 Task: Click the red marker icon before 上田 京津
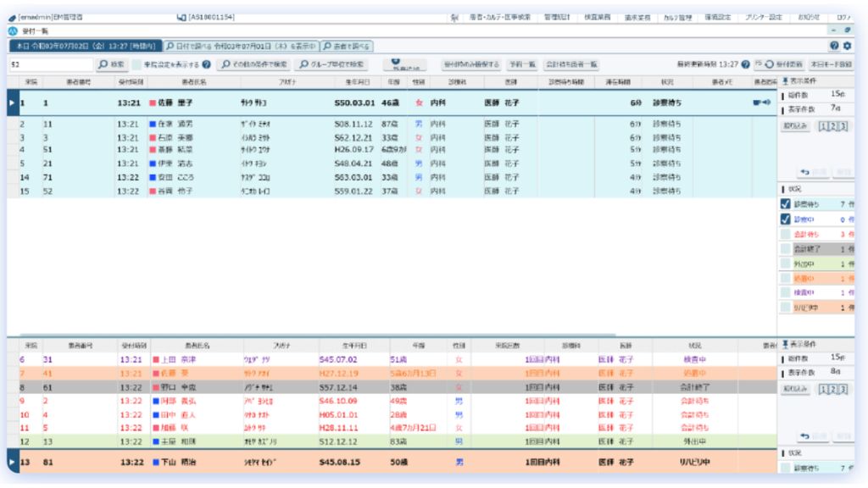coord(156,359)
